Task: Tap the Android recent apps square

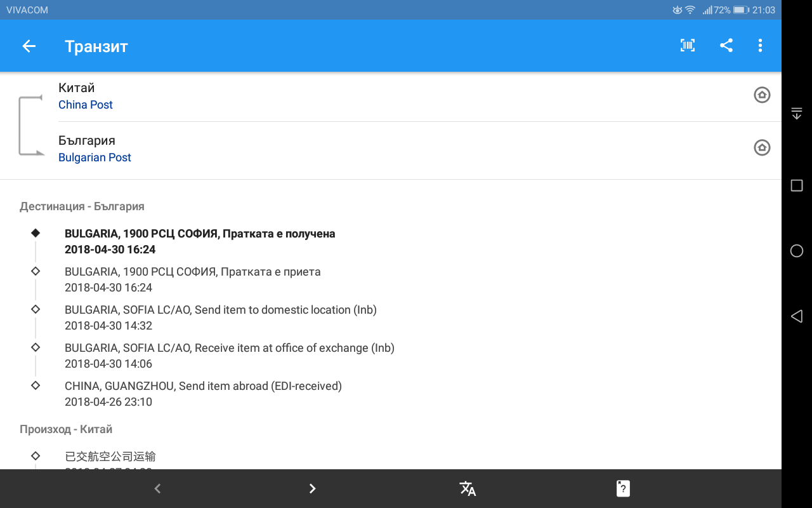Action: coord(797,185)
